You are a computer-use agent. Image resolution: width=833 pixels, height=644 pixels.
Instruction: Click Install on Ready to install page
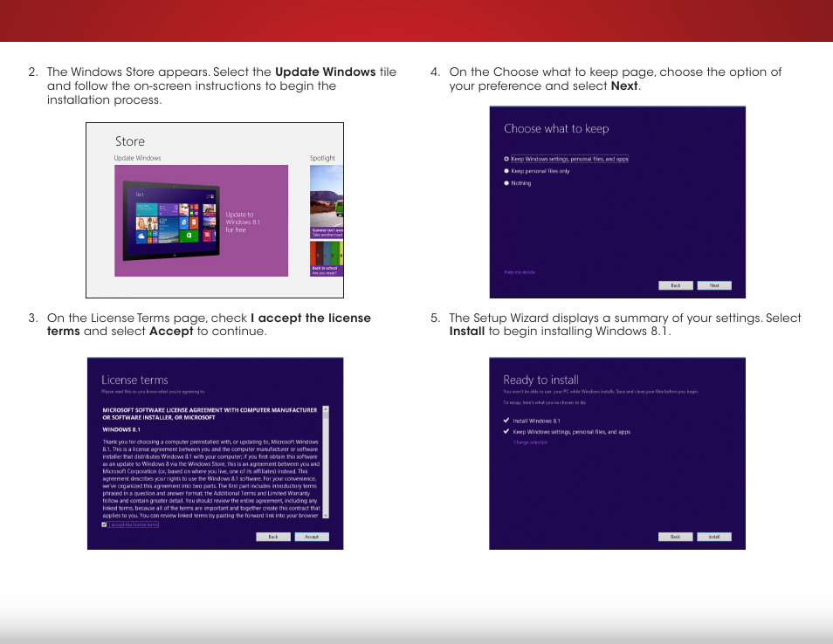[714, 537]
